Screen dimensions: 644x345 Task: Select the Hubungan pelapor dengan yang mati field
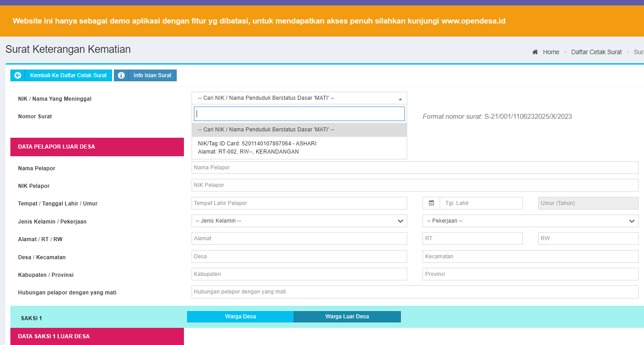pos(415,291)
